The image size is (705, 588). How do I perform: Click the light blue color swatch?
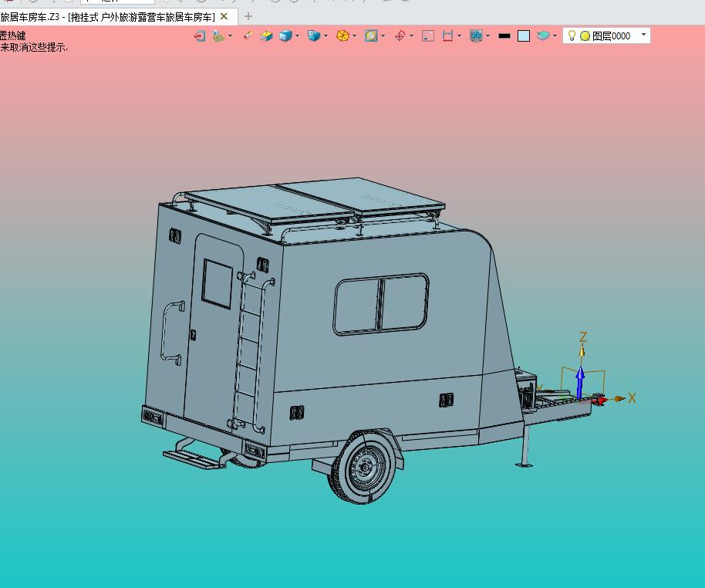[x=524, y=35]
